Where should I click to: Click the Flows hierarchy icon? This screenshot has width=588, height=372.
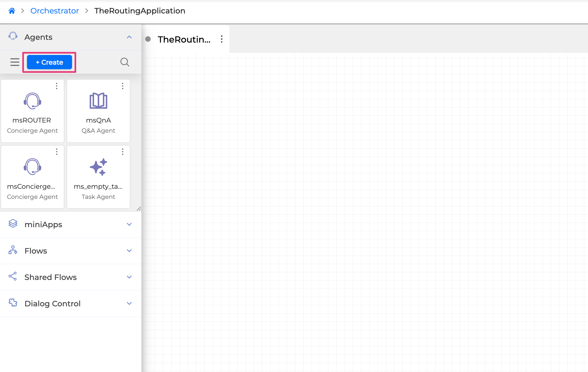[13, 250]
